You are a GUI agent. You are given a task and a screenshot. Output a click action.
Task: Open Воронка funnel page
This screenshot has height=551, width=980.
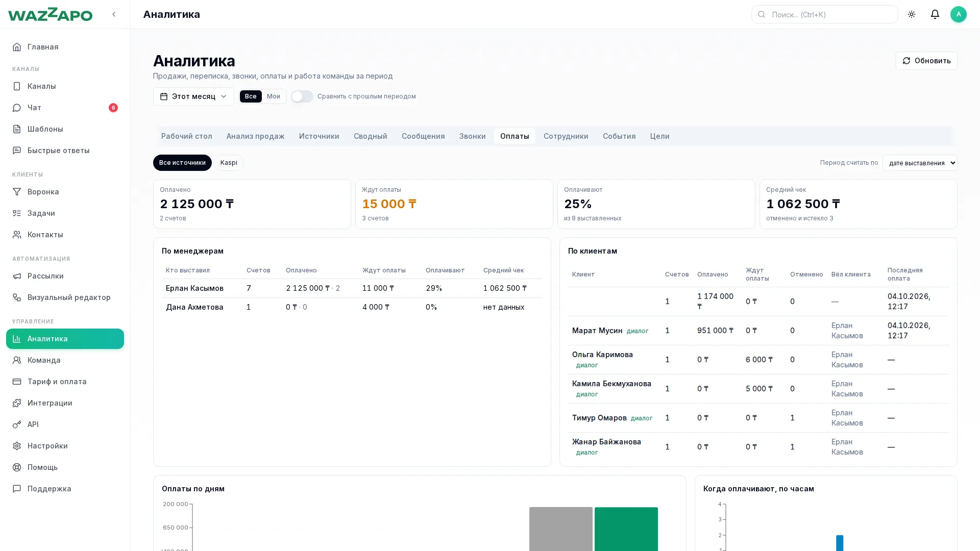65,192
